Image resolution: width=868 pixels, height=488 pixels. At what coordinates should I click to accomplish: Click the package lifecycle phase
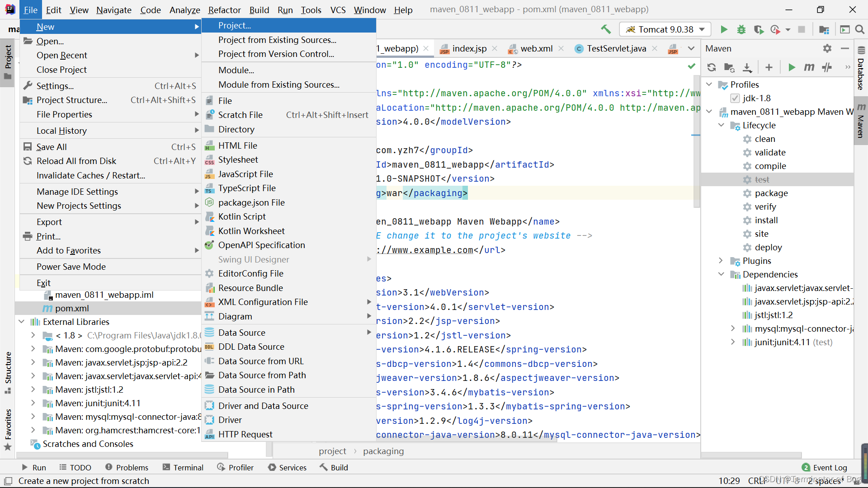[x=771, y=193]
